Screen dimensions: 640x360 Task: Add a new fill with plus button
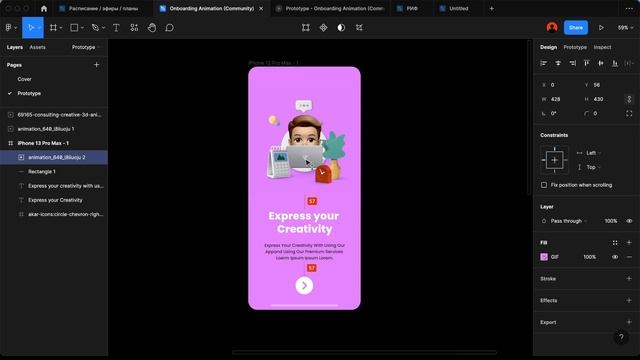(x=629, y=243)
